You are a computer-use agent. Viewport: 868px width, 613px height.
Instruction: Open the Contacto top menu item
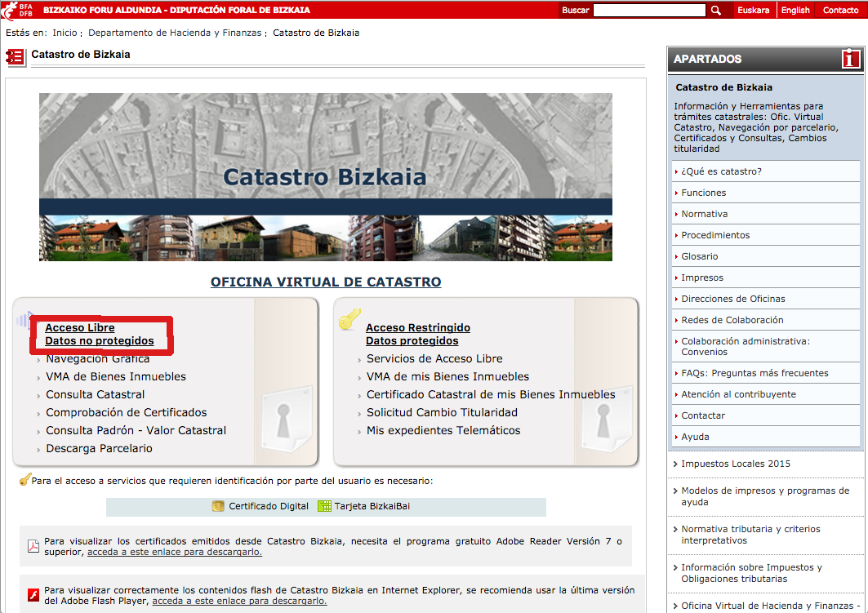[x=840, y=10]
